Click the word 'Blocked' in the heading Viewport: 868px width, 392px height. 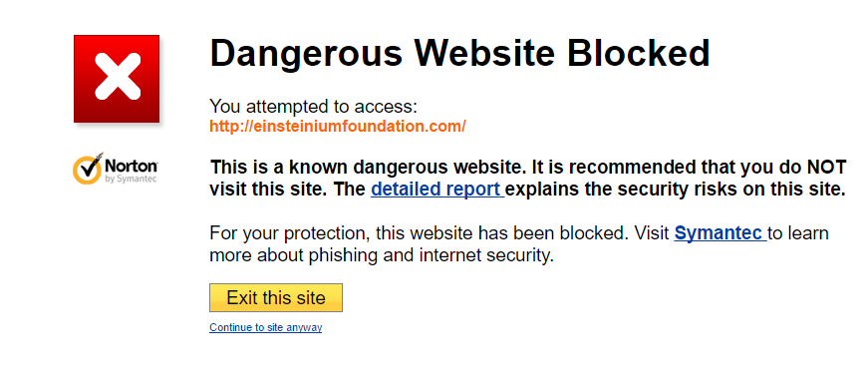click(638, 53)
